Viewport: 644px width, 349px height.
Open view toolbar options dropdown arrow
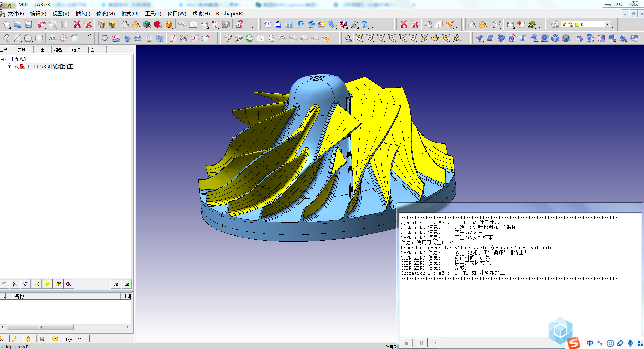coord(464,41)
